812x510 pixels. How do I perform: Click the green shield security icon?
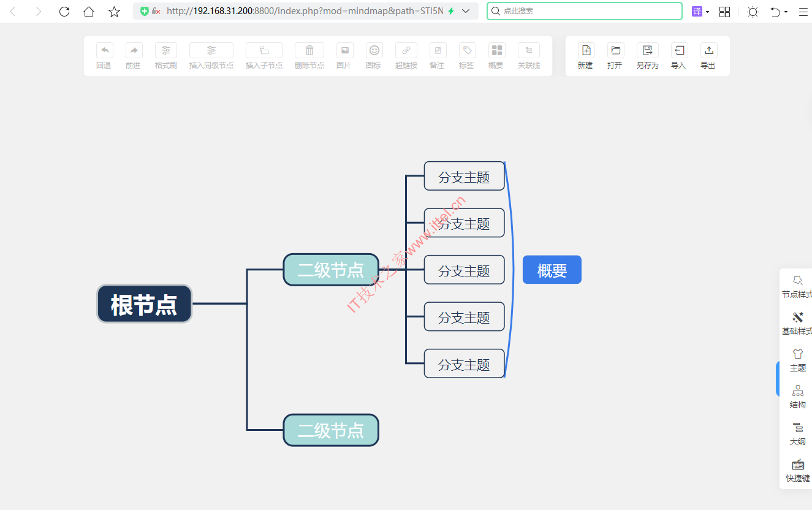click(145, 11)
